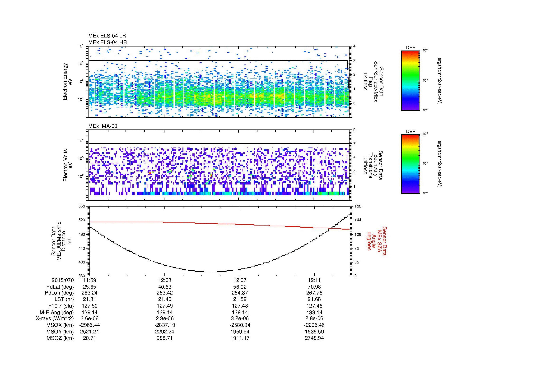Click X-rays value 3.6e-06
This screenshot has height=392, width=555.
(x=89, y=318)
